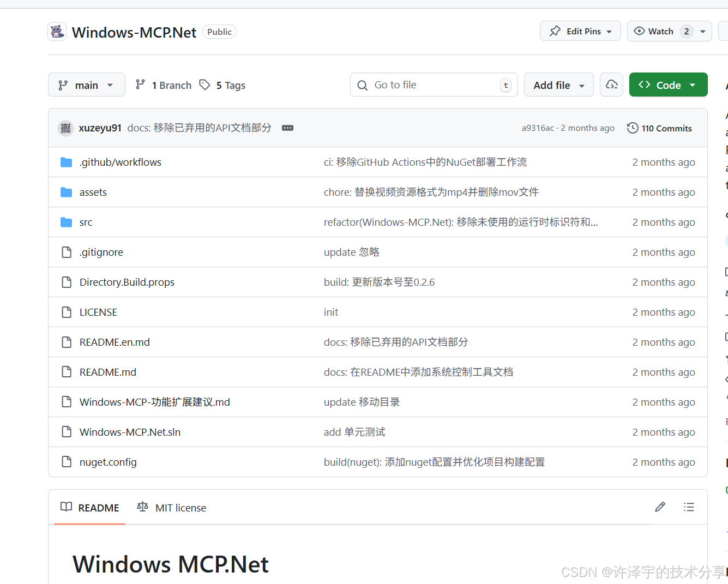The image size is (728, 584).
Task: Click the branch icon in the main selector
Action: click(63, 85)
